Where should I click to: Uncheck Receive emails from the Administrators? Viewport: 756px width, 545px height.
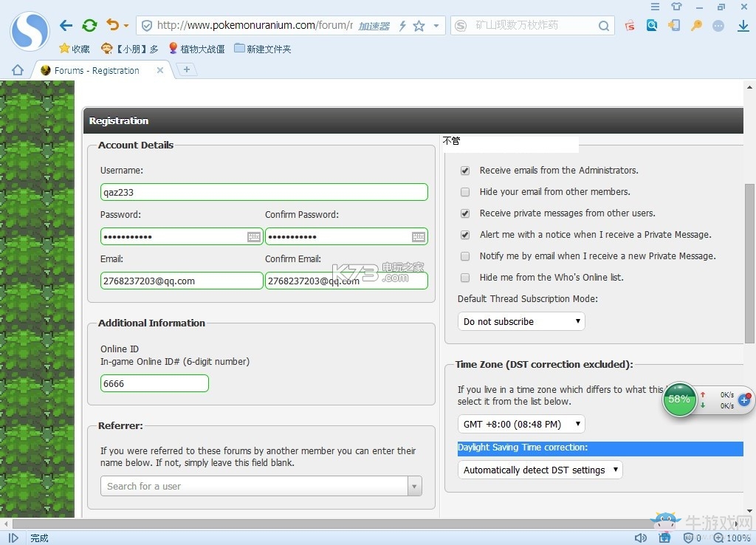coord(465,171)
